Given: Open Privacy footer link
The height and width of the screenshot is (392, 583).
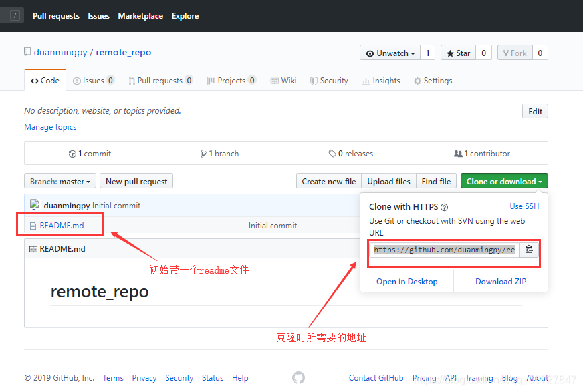Looking at the screenshot, I should 144,378.
